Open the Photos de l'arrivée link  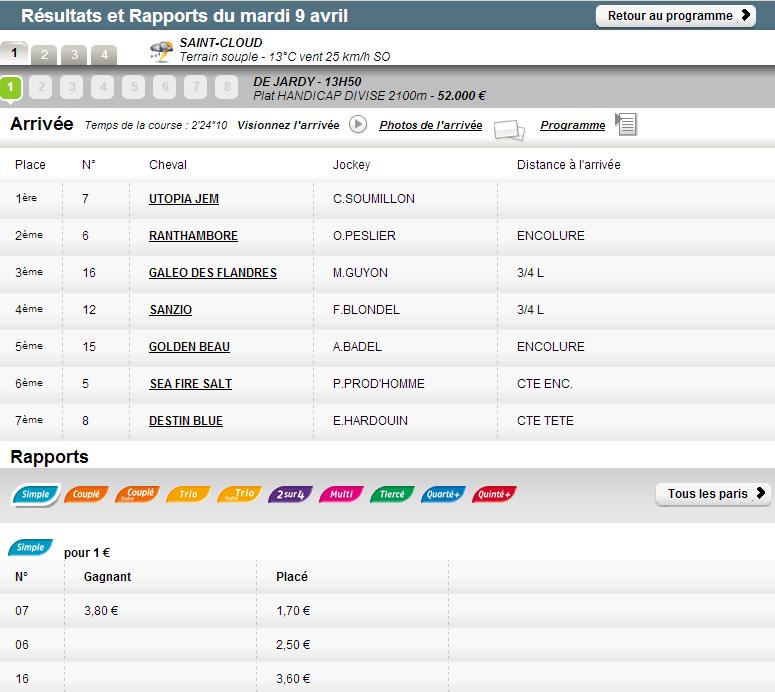pos(430,126)
